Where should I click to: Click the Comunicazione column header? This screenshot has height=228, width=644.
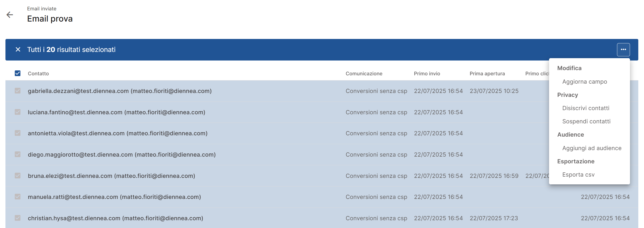(364, 73)
